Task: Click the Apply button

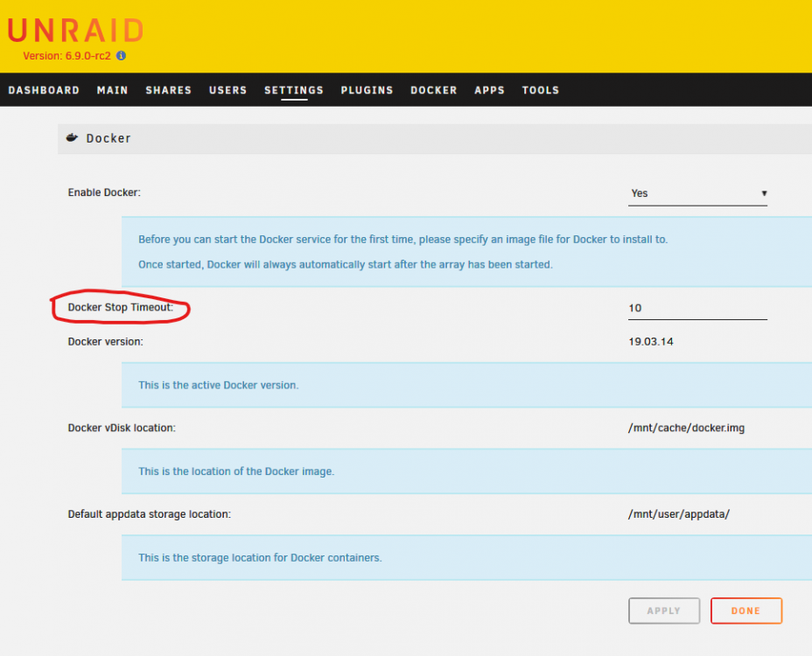Action: 664,611
